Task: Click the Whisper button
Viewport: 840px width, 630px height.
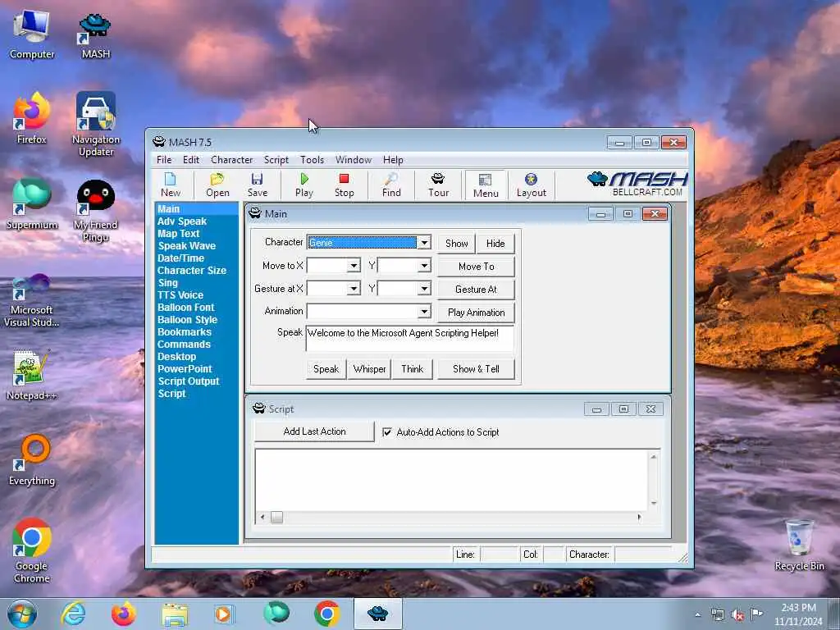Action: point(369,369)
